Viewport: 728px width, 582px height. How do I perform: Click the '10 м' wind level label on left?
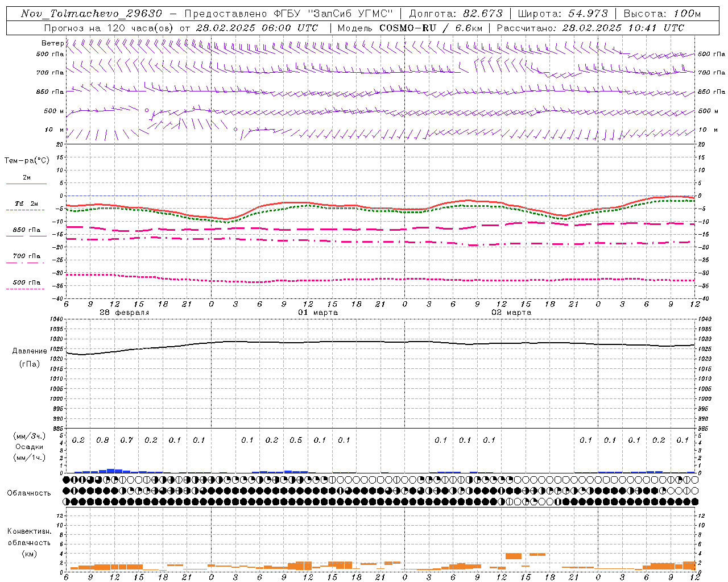click(55, 130)
